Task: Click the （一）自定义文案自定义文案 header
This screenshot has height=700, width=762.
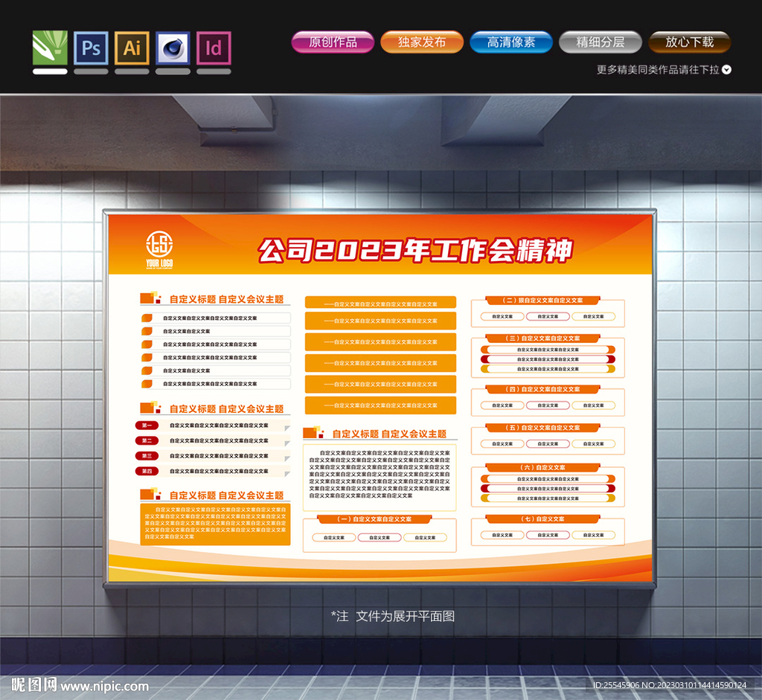Action: pos(374,519)
